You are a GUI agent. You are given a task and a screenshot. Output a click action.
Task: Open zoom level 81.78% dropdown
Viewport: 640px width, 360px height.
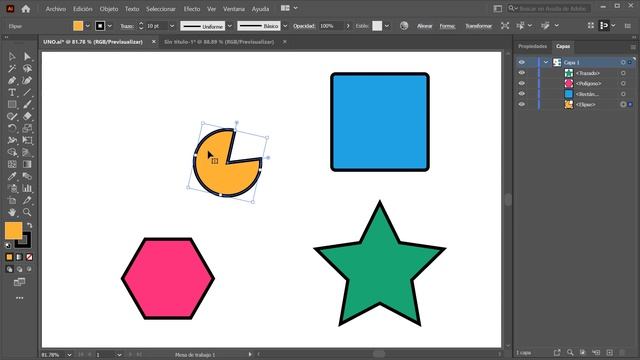pyautogui.click(x=69, y=355)
